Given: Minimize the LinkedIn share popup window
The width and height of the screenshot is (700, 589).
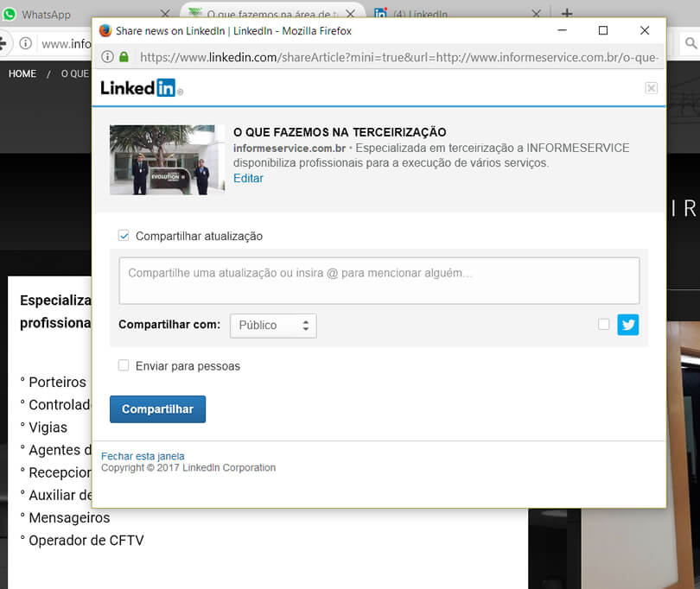Looking at the screenshot, I should pyautogui.click(x=562, y=30).
